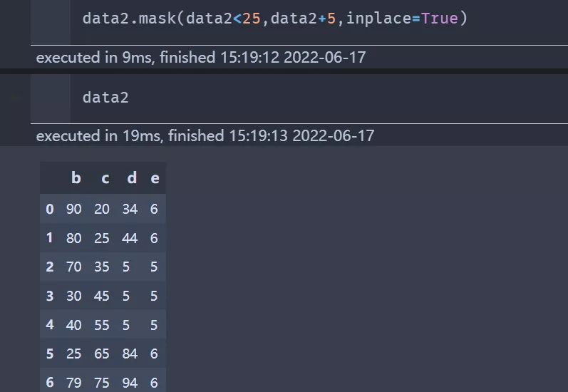Click column header c
This screenshot has width=568, height=392.
pos(105,178)
